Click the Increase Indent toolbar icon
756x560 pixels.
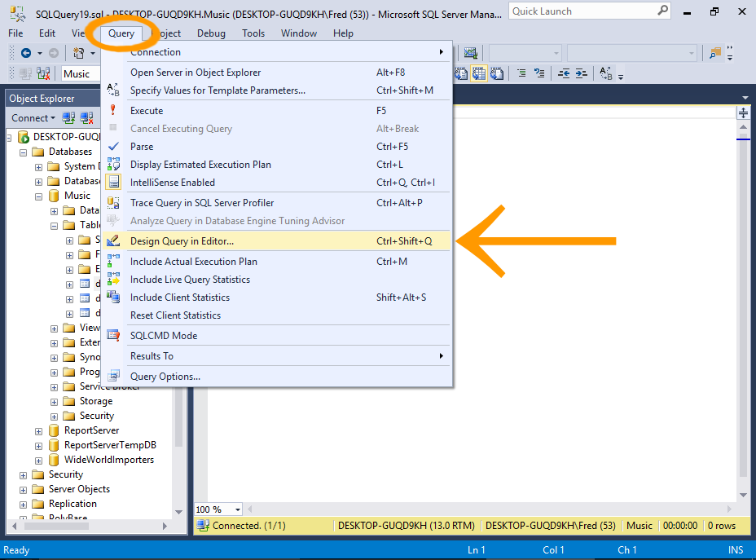point(582,73)
